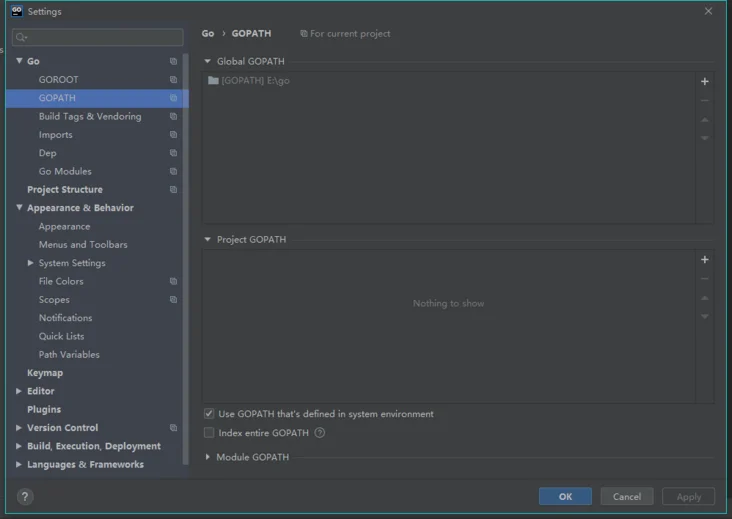
Task: Click the project-level icon beside Build Tags & Vendoring
Action: [173, 116]
